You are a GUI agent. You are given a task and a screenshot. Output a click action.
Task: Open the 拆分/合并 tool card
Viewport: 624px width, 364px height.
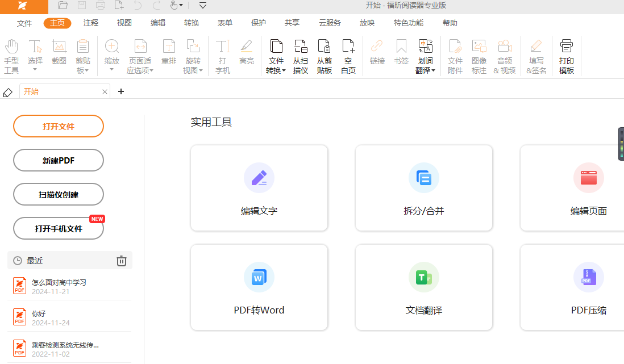424,188
